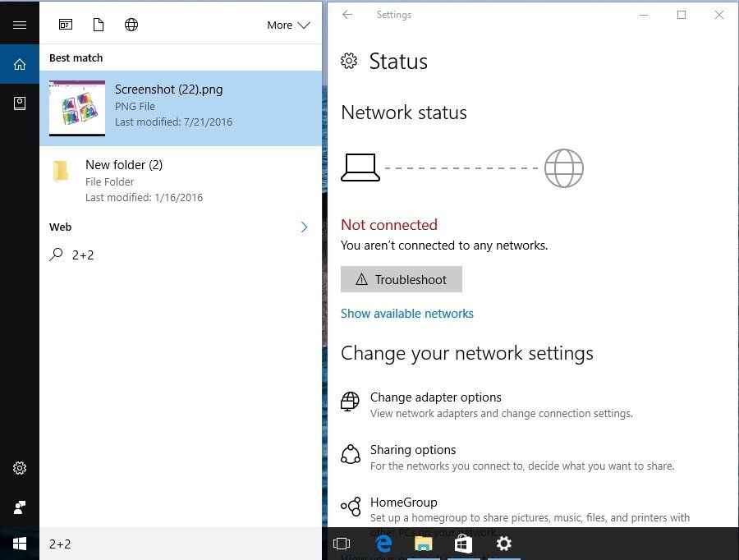Select the Apps filter in Cortana search

click(x=65, y=25)
